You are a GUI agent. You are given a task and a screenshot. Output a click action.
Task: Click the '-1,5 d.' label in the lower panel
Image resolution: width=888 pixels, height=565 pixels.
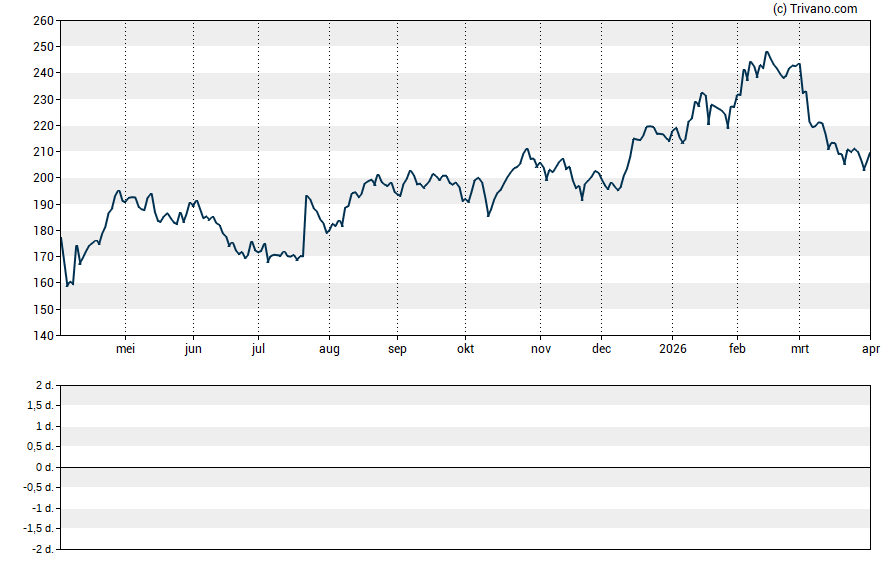40,530
